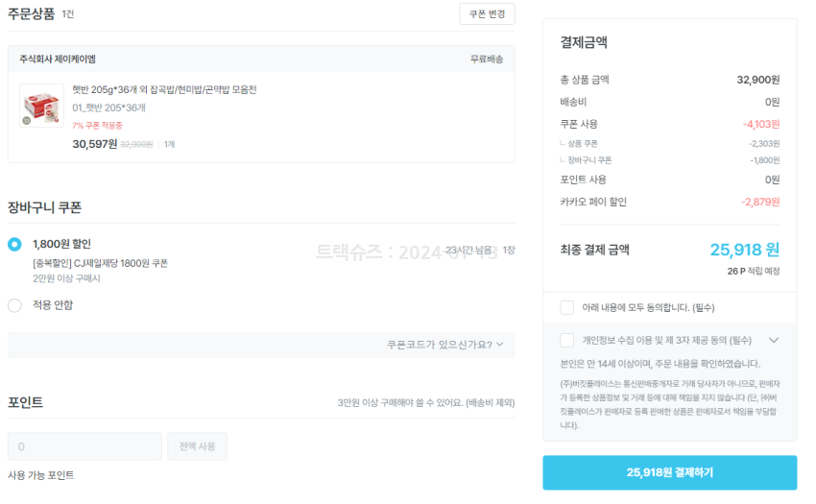Click the 사용 가능 포인트 label
Viewport: 816px width, 504px height.
(x=40, y=475)
